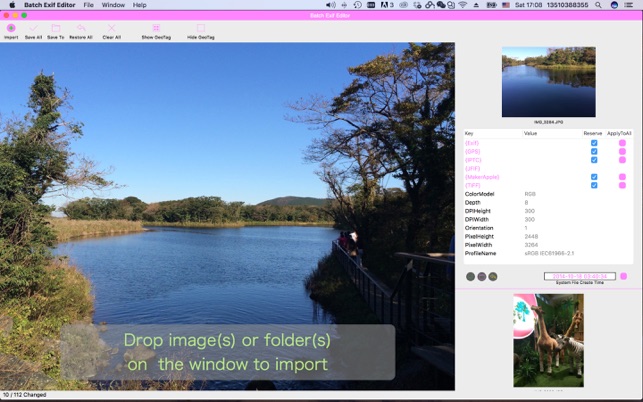Open the Window menu
643x402 pixels.
coord(113,5)
